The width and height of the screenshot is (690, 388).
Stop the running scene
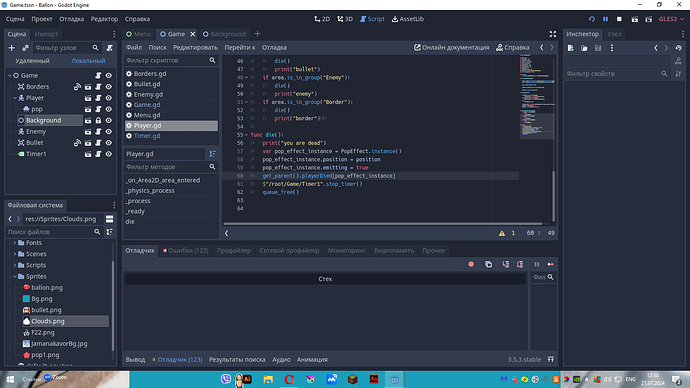click(x=619, y=19)
